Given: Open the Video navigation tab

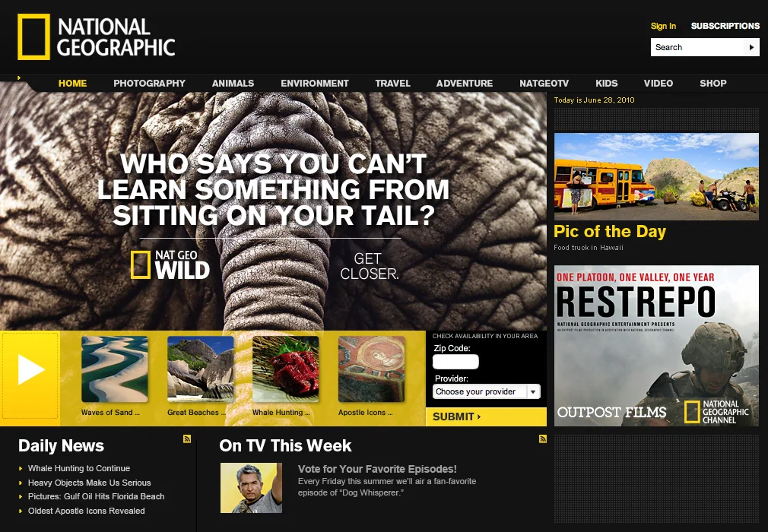Looking at the screenshot, I should point(659,83).
